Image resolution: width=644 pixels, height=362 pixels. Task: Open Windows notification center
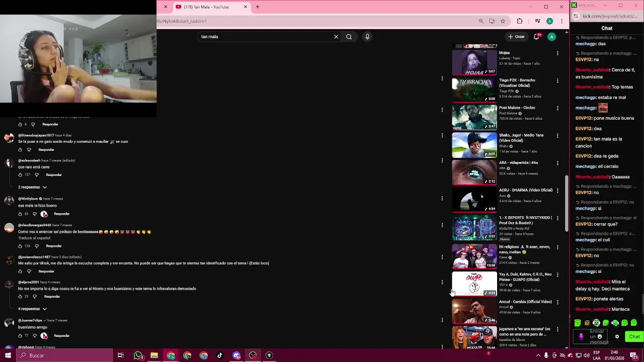click(x=634, y=355)
